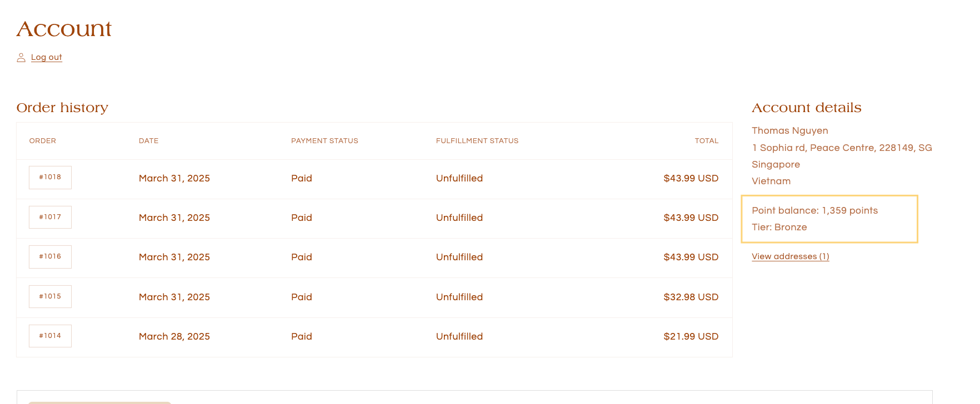
Task: Click the $32.98 USD order total
Action: 691,297
